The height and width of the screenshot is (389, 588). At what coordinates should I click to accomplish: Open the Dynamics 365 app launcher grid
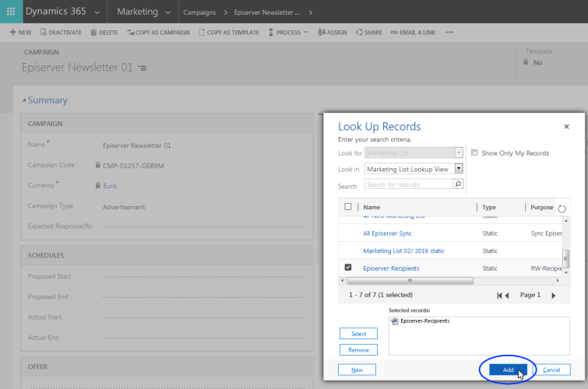pos(11,11)
